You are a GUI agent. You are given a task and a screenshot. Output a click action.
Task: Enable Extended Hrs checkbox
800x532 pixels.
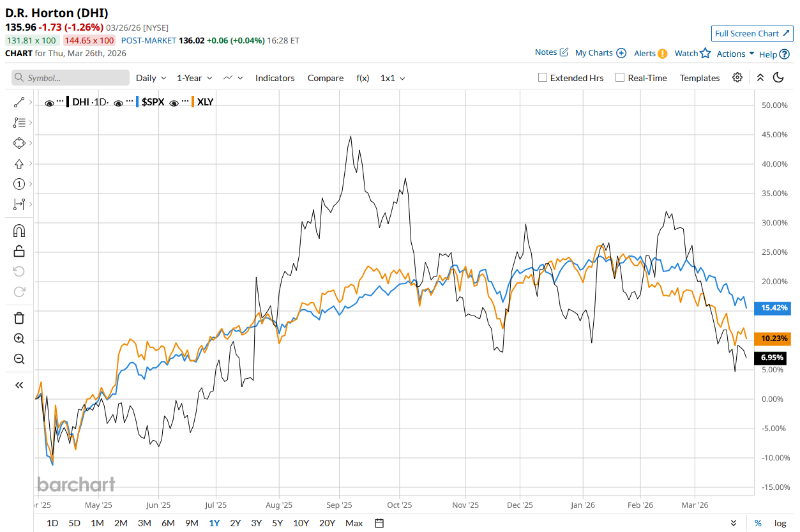click(543, 77)
